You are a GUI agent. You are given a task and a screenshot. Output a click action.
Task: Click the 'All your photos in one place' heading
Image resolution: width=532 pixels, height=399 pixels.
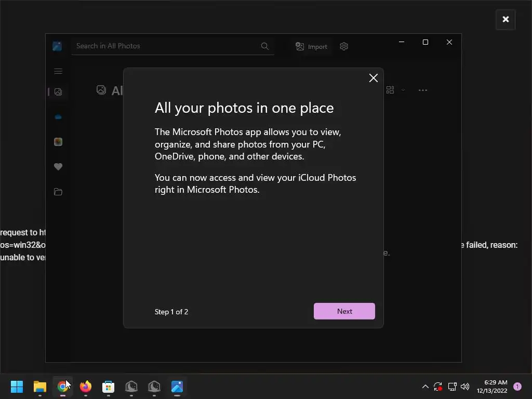point(244,108)
